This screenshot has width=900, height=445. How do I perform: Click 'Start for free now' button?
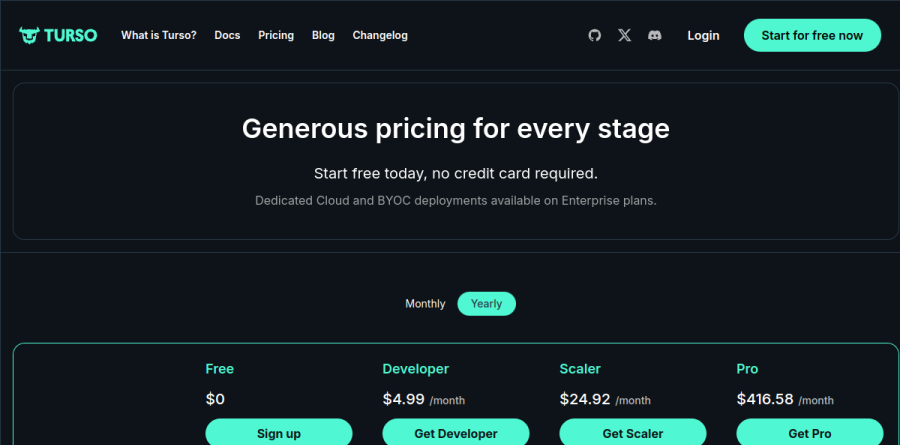(812, 35)
